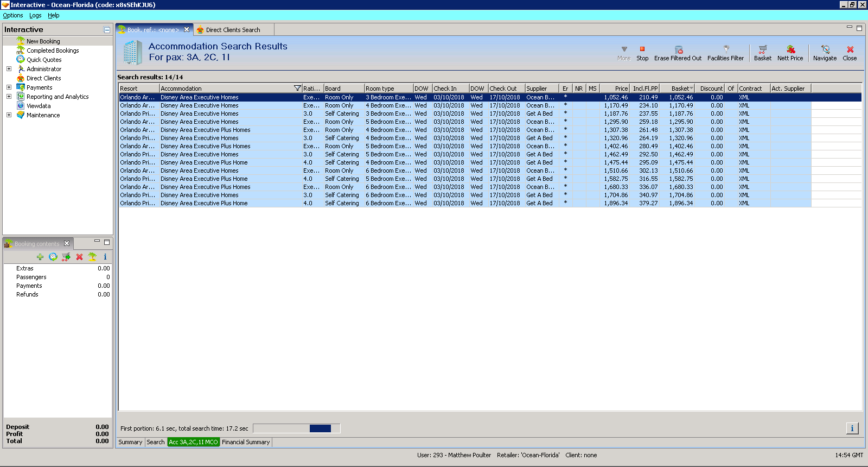Click Erase Filtered Out in the toolbar
The height and width of the screenshot is (467, 868).
pos(678,53)
